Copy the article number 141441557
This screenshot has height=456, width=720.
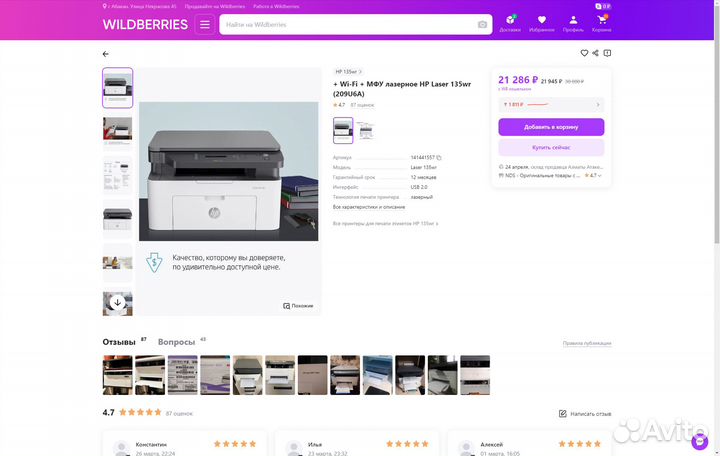(x=438, y=158)
